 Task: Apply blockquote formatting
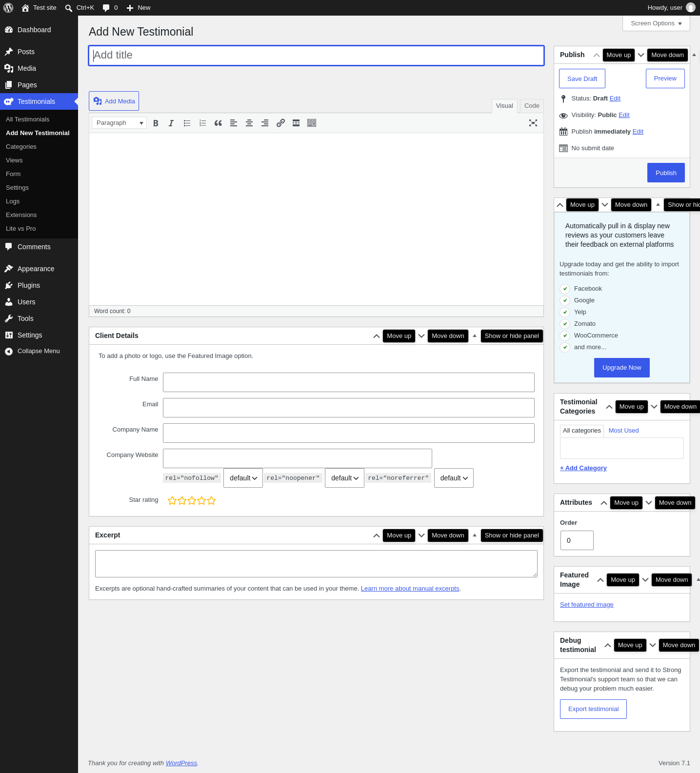[218, 123]
